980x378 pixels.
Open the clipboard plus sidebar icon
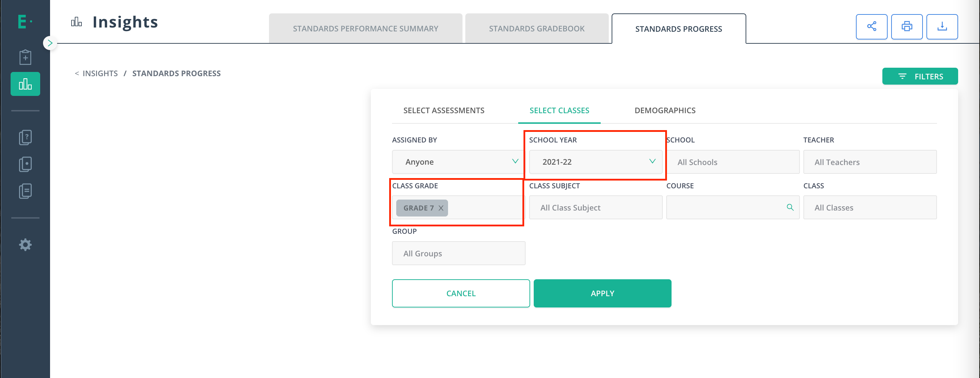tap(25, 57)
